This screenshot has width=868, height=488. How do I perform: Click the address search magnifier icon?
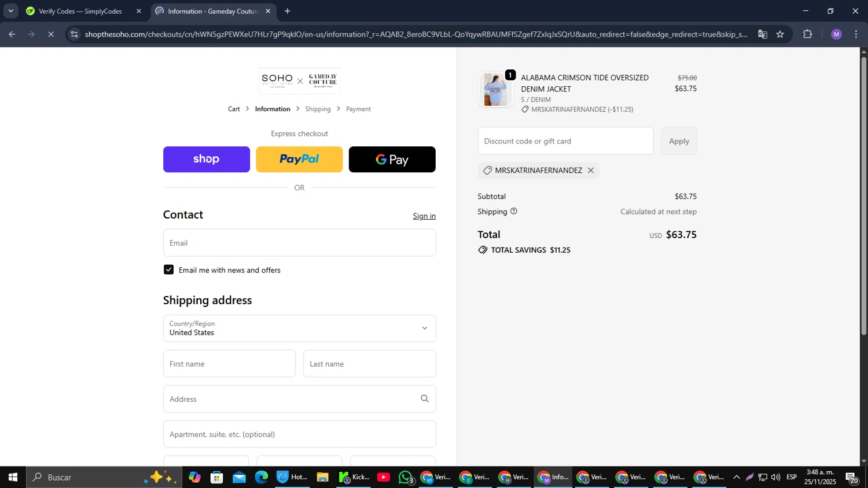tap(424, 399)
